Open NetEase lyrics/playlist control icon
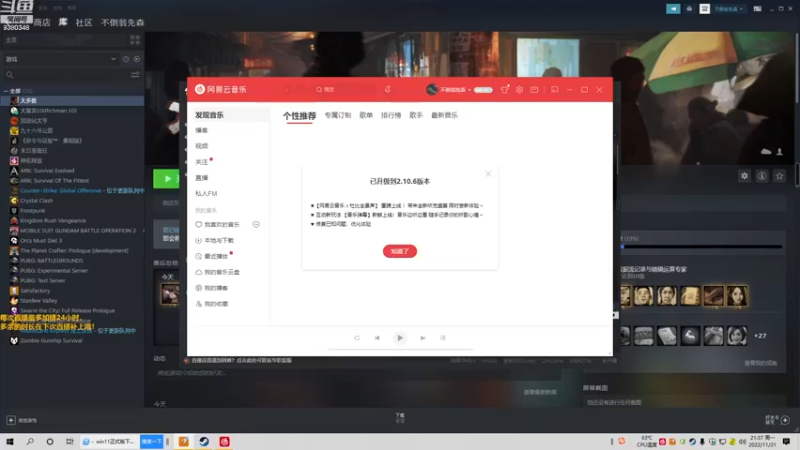The width and height of the screenshot is (800, 450). coord(443,338)
